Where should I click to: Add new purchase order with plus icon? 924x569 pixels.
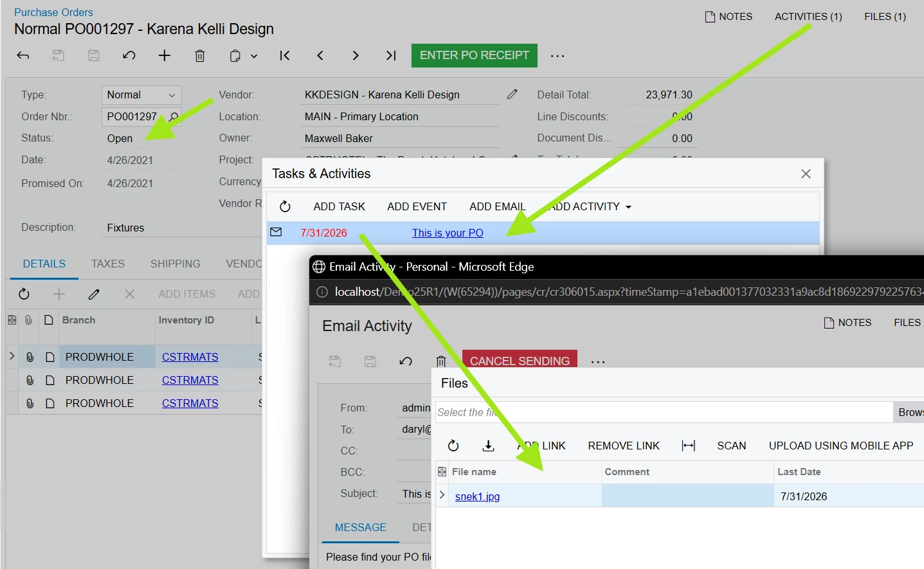pyautogui.click(x=165, y=55)
